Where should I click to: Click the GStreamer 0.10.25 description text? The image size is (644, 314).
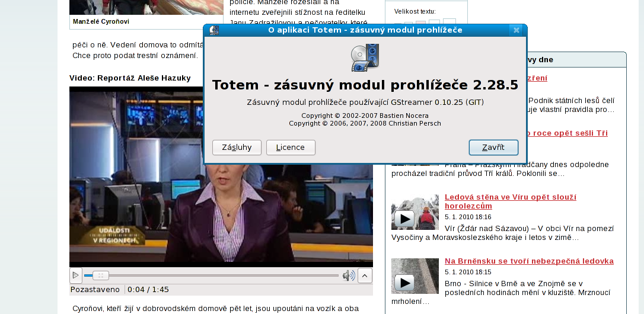coord(365,102)
